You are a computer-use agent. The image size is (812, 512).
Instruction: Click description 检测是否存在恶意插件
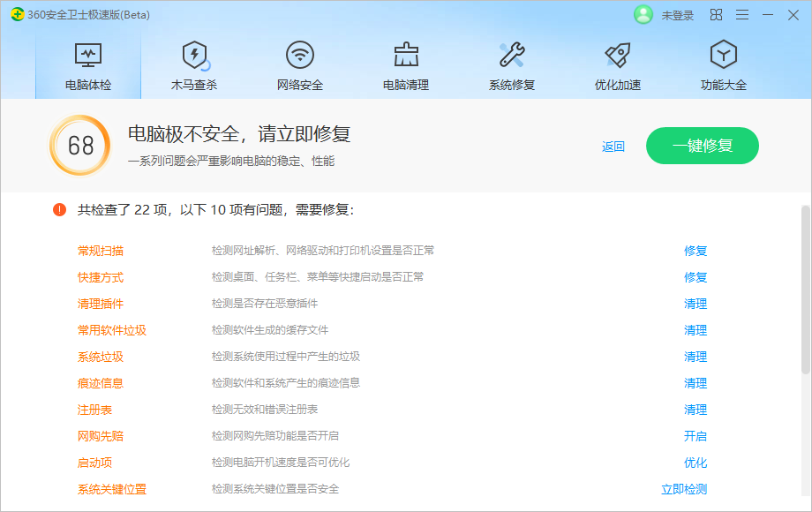(x=265, y=304)
